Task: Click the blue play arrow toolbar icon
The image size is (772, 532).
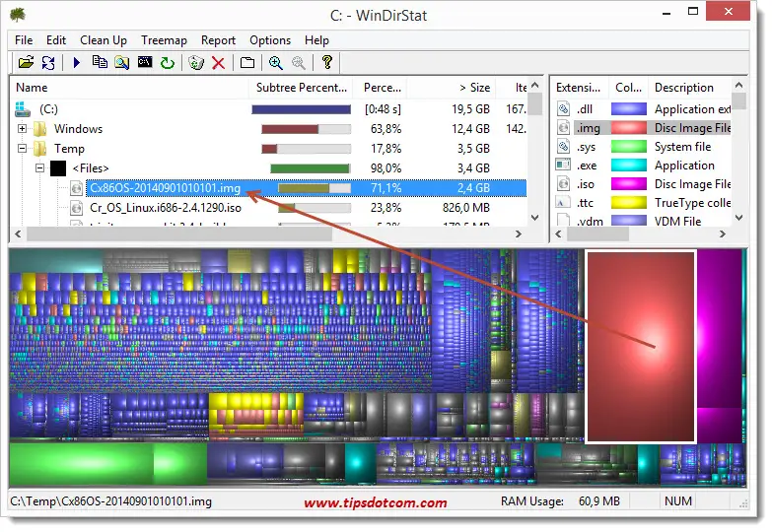Action: (77, 62)
